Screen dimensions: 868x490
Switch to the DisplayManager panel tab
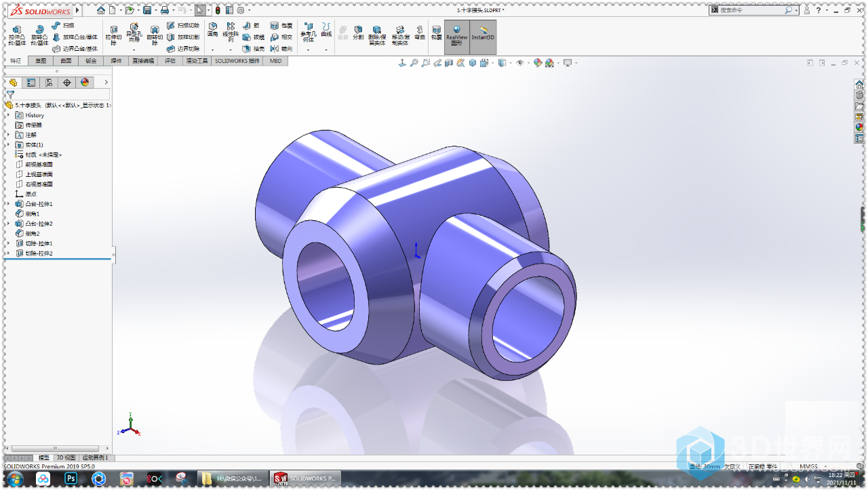click(x=85, y=83)
